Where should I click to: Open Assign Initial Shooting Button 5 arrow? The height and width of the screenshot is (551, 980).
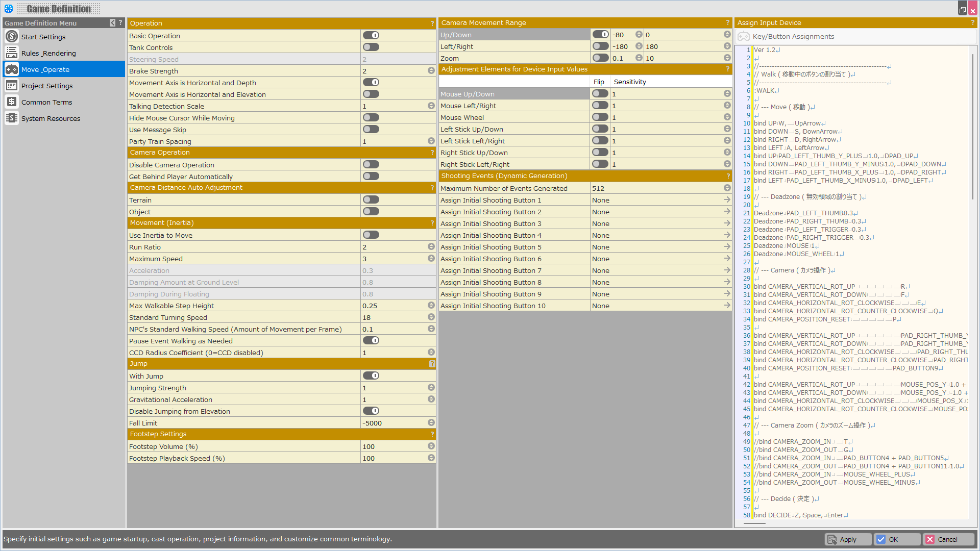point(727,247)
